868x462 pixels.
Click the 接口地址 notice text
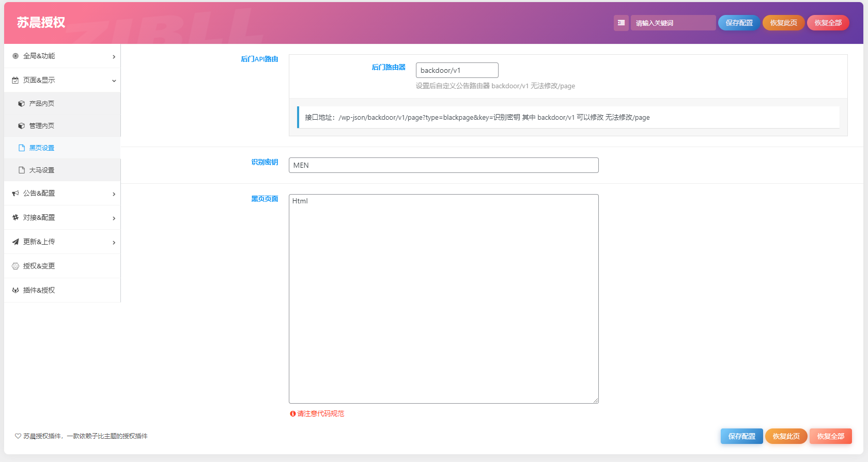click(477, 117)
